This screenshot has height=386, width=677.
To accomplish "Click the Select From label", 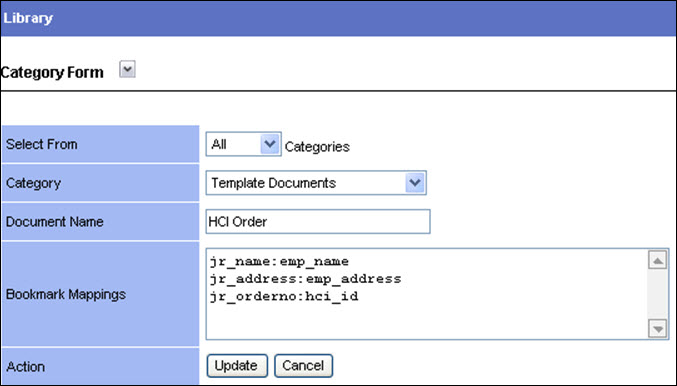I will tap(42, 144).
